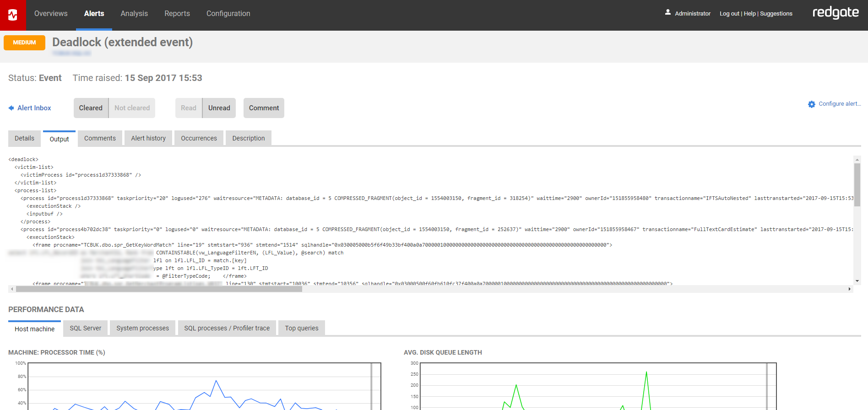Click the output vertical scrollbar thumb
868x410 pixels.
pos(857,184)
